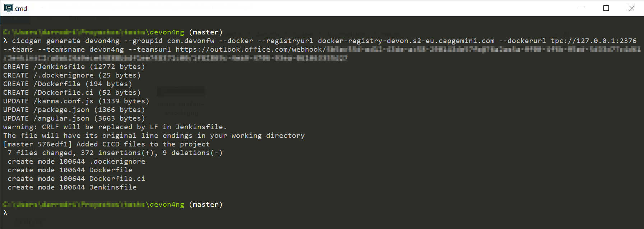This screenshot has width=644, height=229.
Task: Navigate to the documentation breadcrumb item
Action: click(x=347, y=34)
